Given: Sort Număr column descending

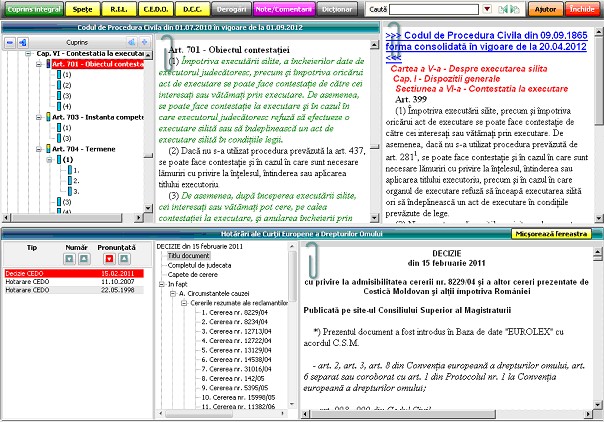Looking at the screenshot, I should (69, 259).
